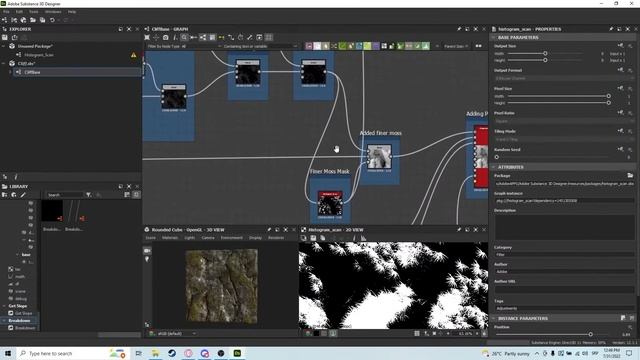Toggle Output Size inheritance icon

point(620,45)
